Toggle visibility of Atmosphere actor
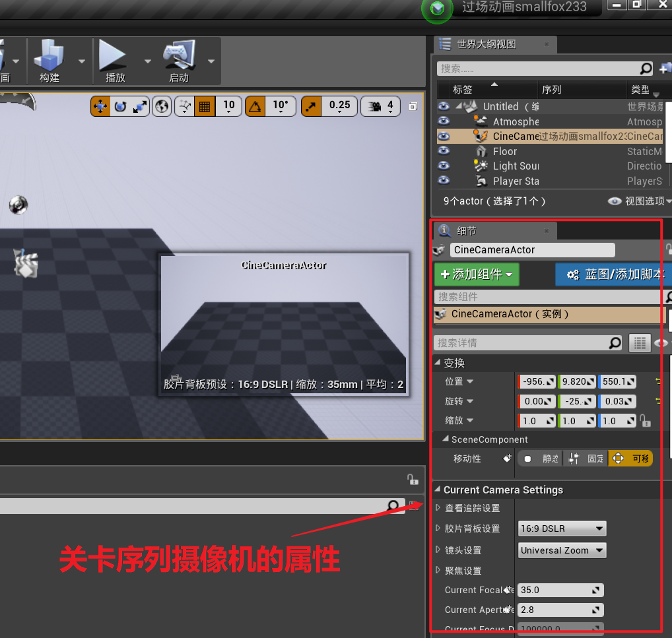 click(x=444, y=121)
